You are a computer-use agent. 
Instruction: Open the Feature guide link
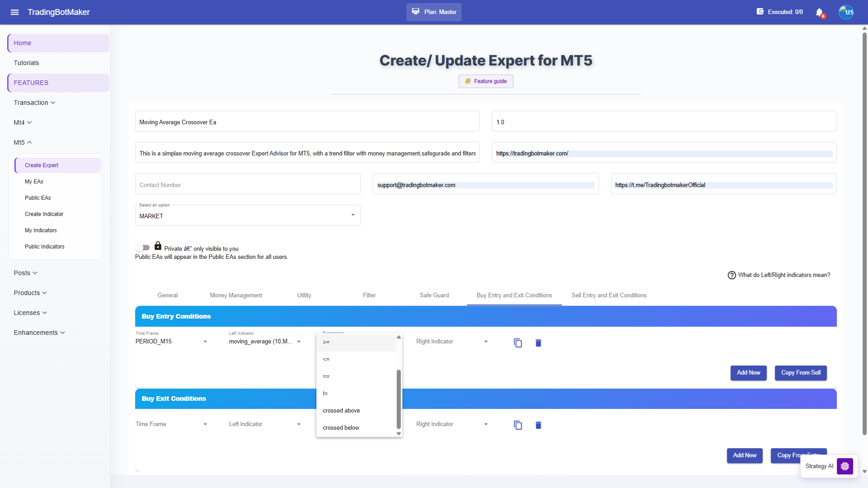pyautogui.click(x=486, y=81)
